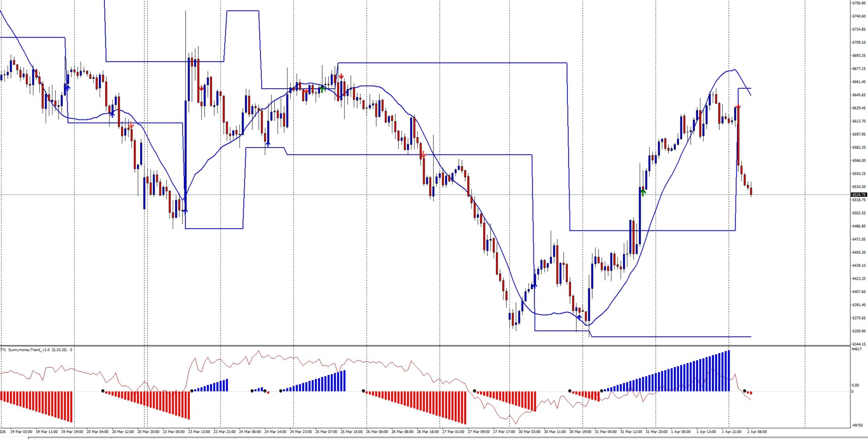Click the 6693.35 price scale label

click(x=859, y=56)
